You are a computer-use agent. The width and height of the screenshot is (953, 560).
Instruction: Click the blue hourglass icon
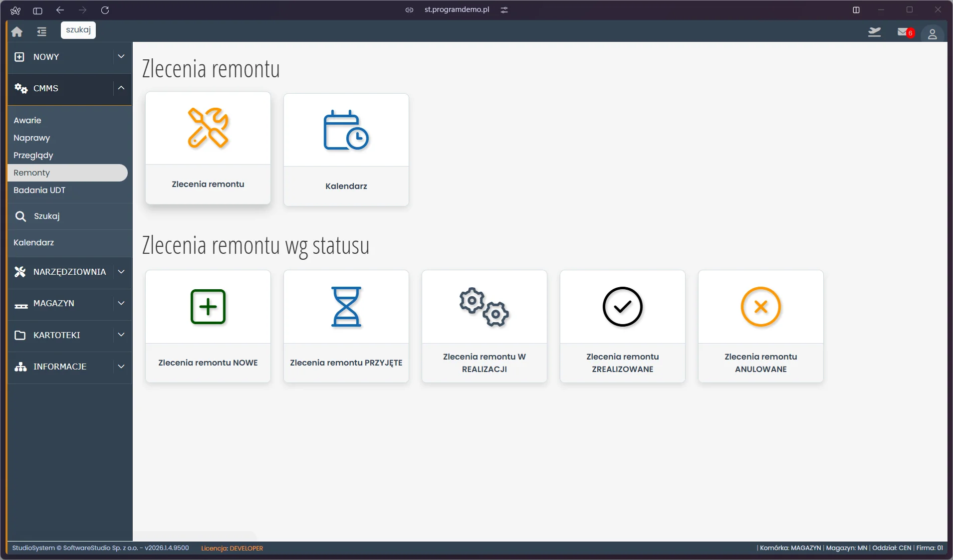pyautogui.click(x=346, y=307)
